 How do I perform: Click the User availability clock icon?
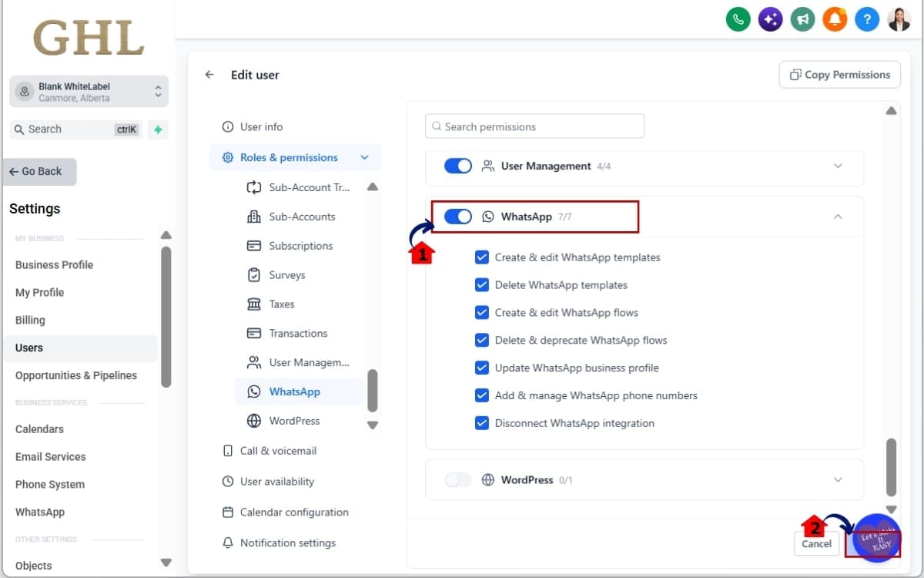(228, 482)
